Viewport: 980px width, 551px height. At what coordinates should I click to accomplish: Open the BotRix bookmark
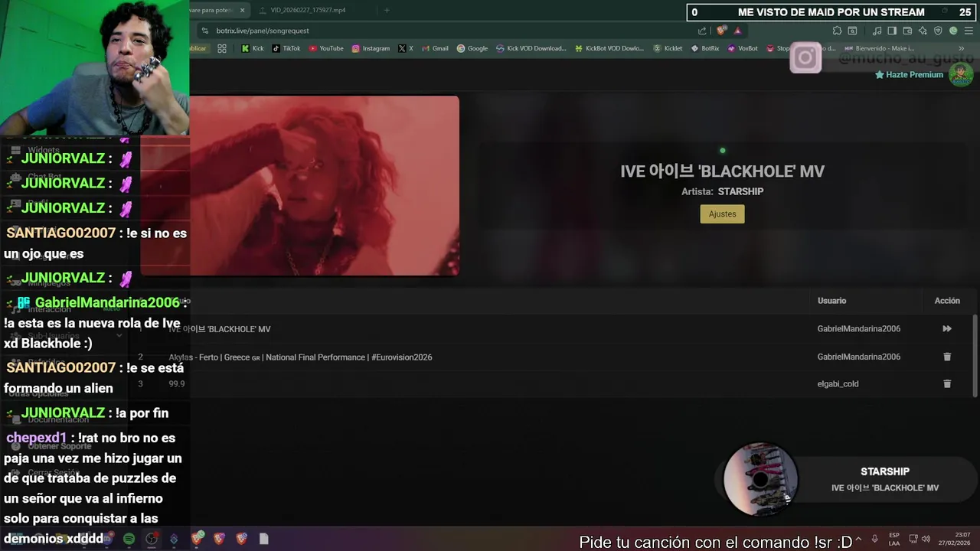(x=705, y=48)
